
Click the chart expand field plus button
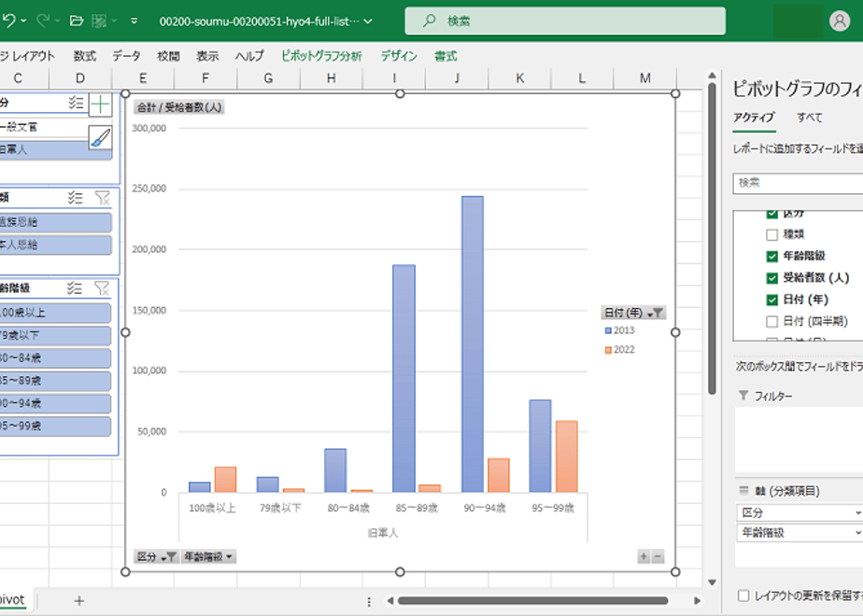click(x=644, y=556)
